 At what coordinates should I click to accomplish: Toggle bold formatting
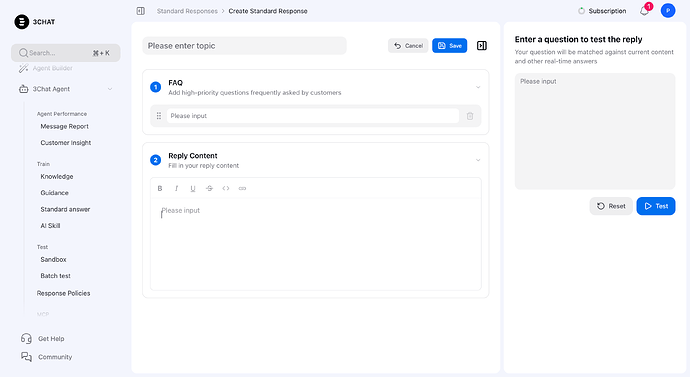[x=160, y=188]
